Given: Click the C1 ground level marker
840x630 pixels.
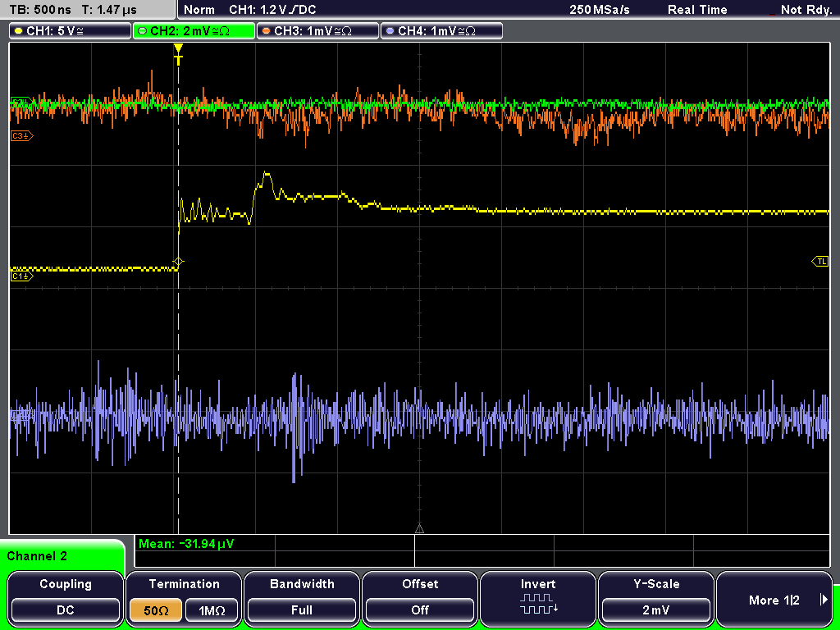Looking at the screenshot, I should coord(21,276).
